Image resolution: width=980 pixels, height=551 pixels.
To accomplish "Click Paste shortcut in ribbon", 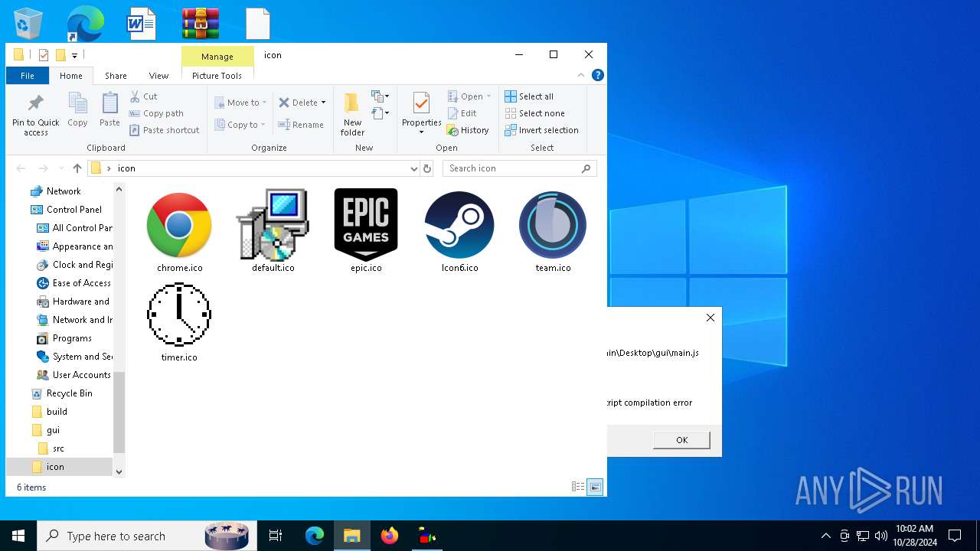I will 165,130.
